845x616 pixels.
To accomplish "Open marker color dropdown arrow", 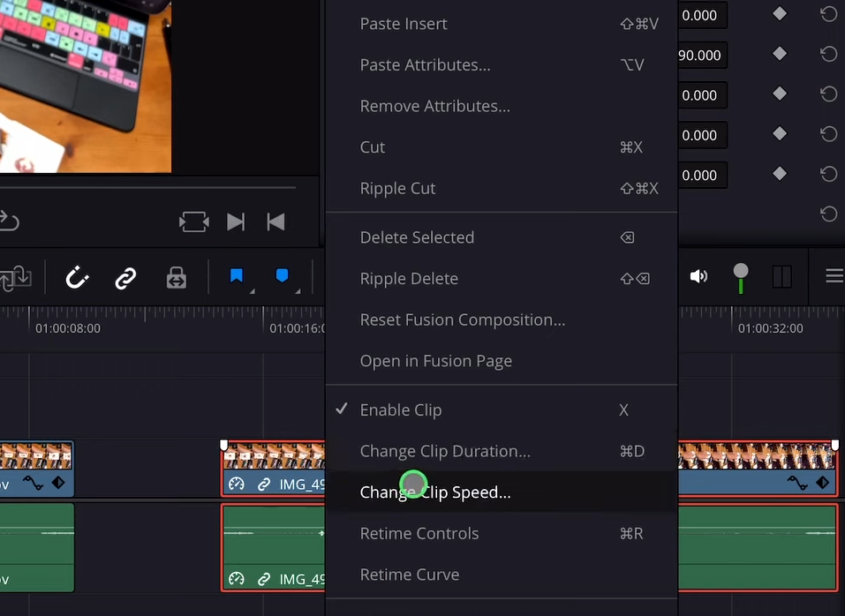I will click(x=298, y=290).
